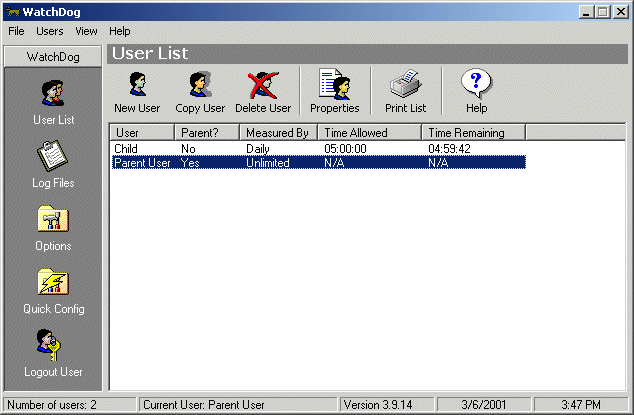634x415 pixels.
Task: Click the WatchDog sidebar header button
Action: point(53,57)
